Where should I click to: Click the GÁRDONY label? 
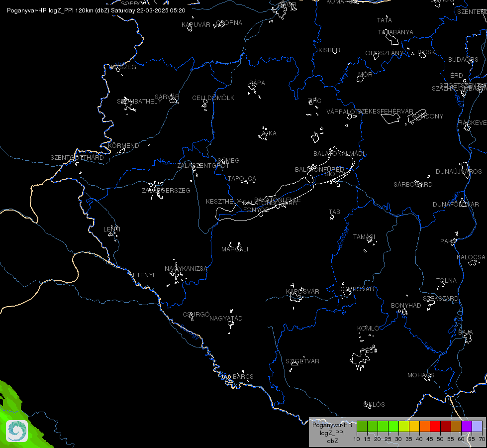point(428,116)
